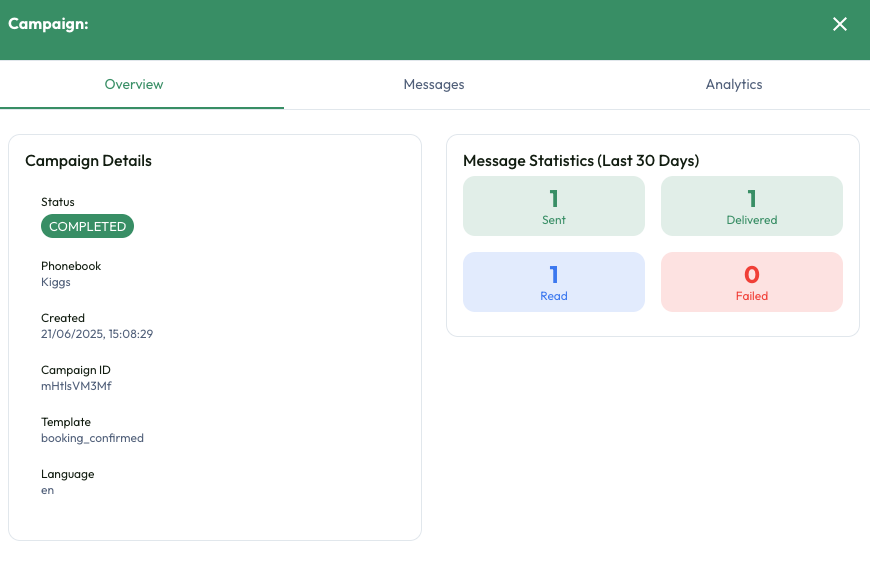
Task: Click the COMPLETED status badge
Action: point(88,227)
